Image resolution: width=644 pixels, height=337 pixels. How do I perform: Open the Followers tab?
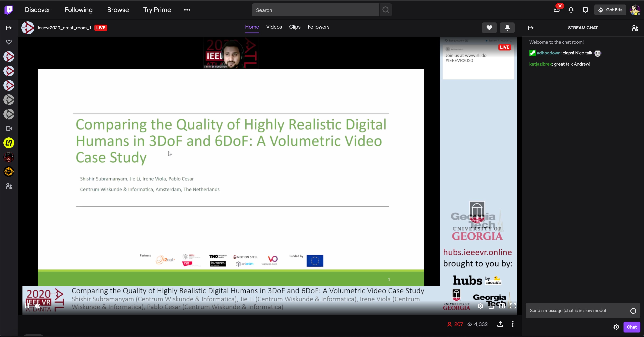click(318, 27)
